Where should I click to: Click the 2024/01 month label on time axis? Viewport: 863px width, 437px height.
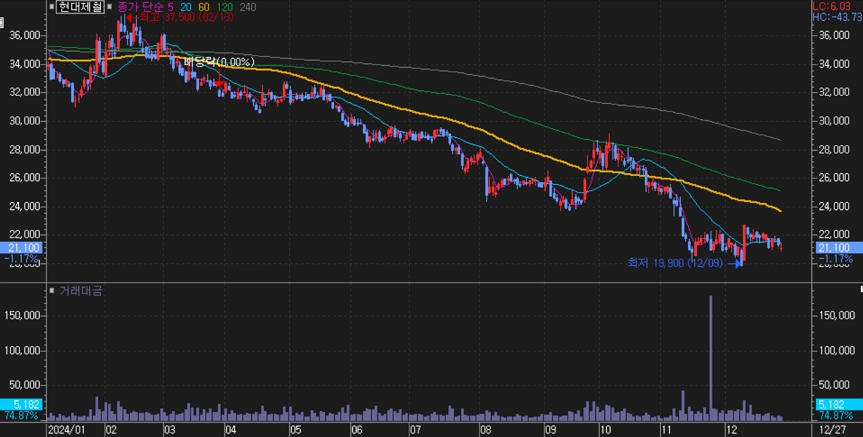66,430
